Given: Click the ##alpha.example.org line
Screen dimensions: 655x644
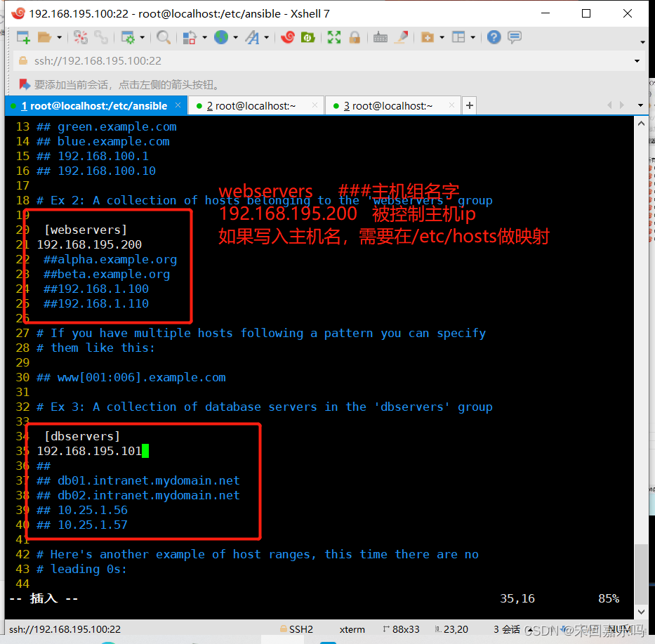Looking at the screenshot, I should pos(110,260).
